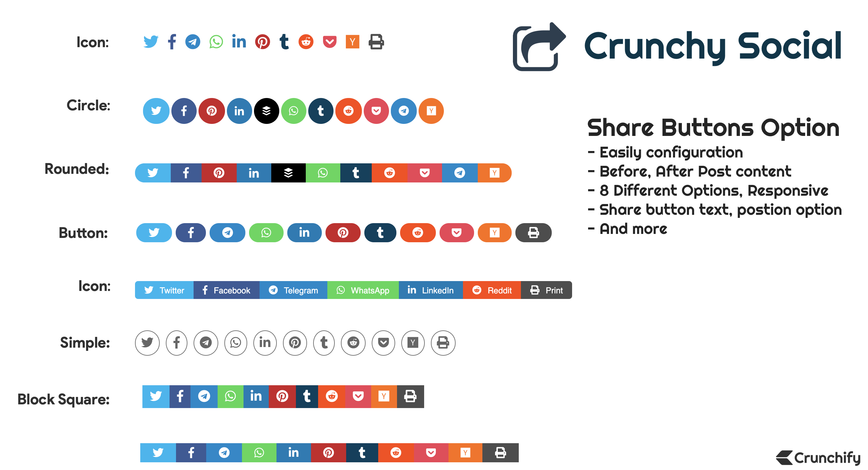Click the Facebook labeled Icon button
The width and height of the screenshot is (868, 470).
tap(225, 290)
